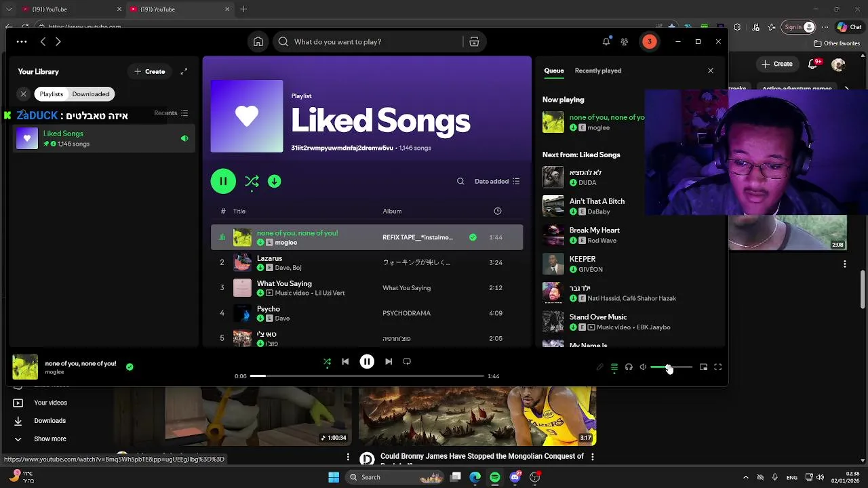Open What's New notifications bell

[x=606, y=42]
